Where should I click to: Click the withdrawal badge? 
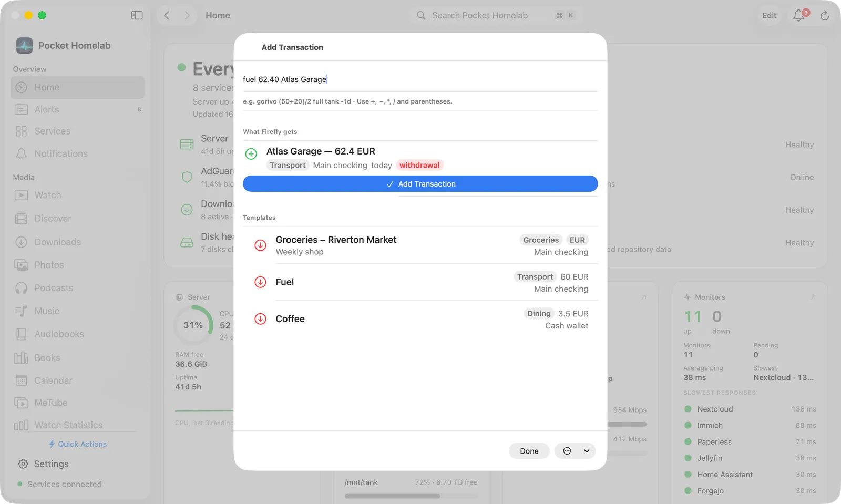(419, 166)
